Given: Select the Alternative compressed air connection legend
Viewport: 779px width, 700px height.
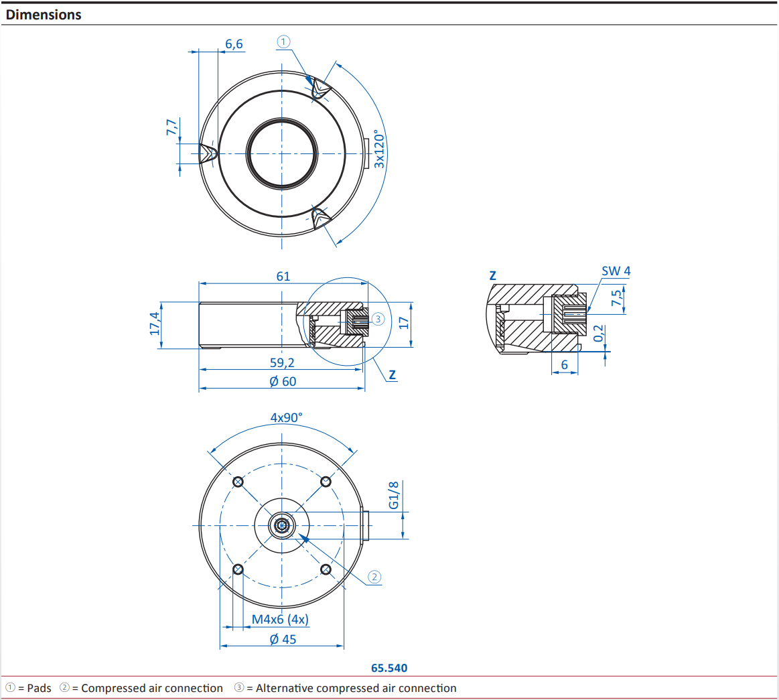Looking at the screenshot, I should pyautogui.click(x=345, y=688).
